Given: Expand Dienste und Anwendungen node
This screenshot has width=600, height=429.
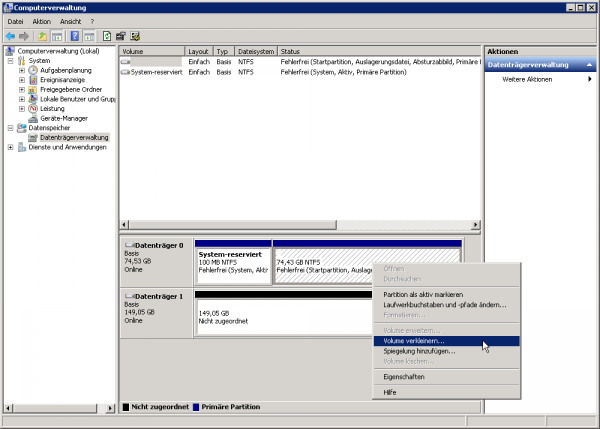Looking at the screenshot, I should [10, 147].
